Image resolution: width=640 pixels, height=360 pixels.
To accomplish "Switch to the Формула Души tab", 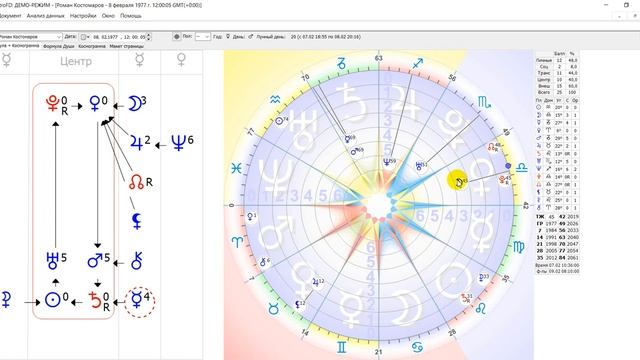I will pyautogui.click(x=58, y=46).
